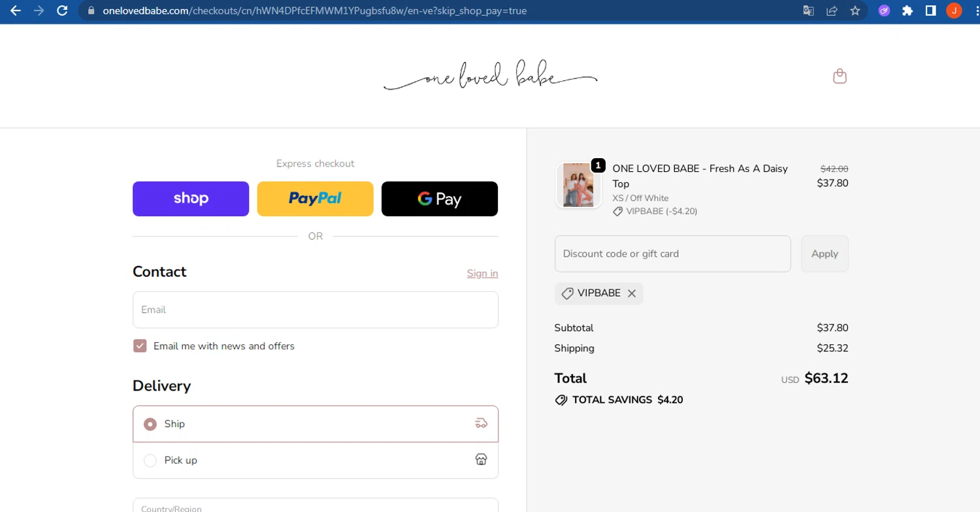Go back to the previous page

[x=16, y=10]
